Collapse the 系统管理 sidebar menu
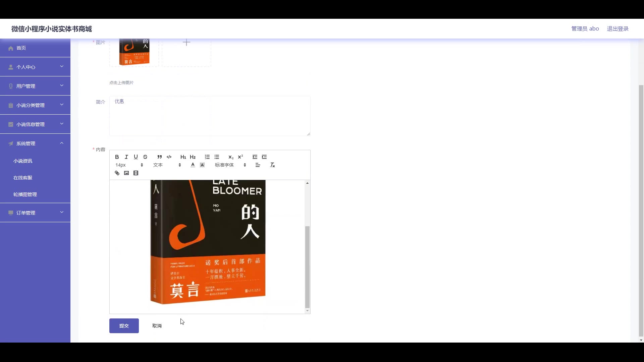644x362 pixels. [35, 143]
